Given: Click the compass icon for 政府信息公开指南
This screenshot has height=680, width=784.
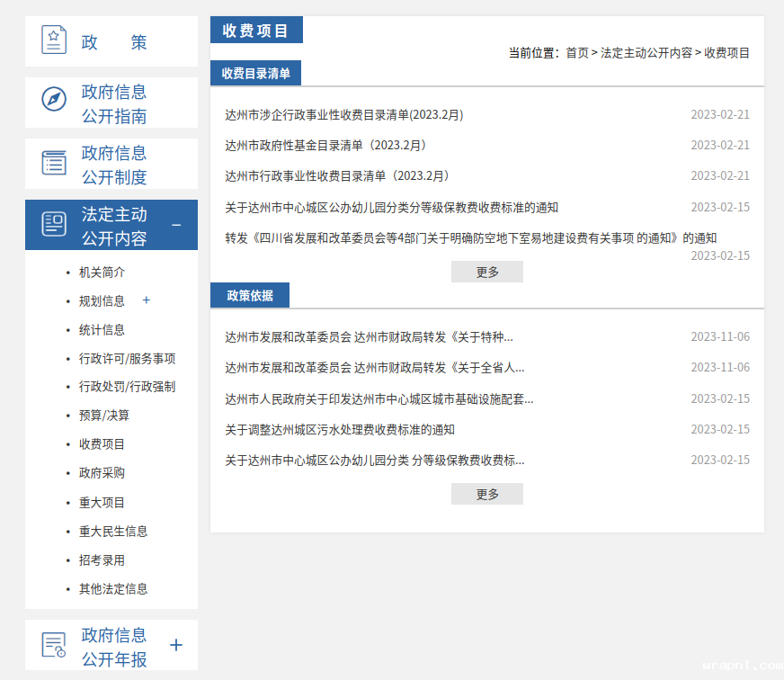Looking at the screenshot, I should click(x=54, y=99).
